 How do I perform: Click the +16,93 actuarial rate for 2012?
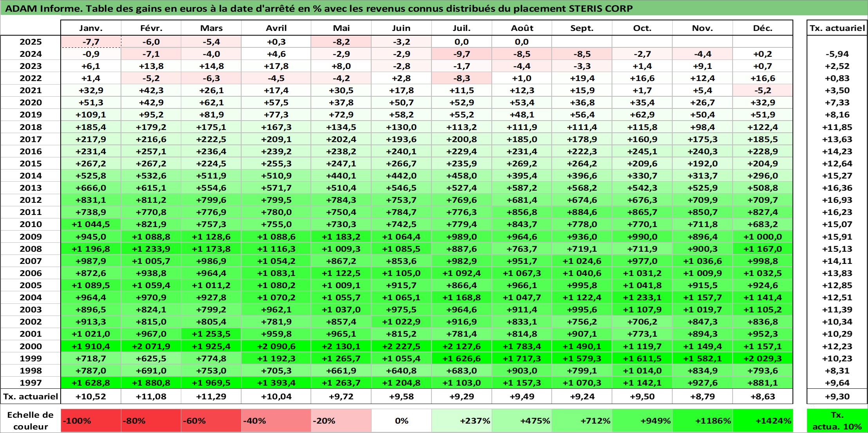837,200
